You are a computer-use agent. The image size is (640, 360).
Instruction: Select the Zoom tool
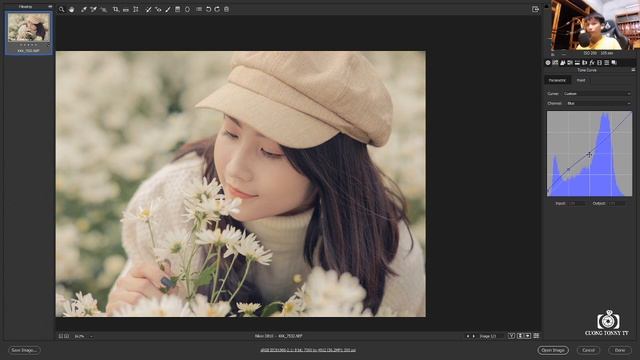(x=62, y=9)
